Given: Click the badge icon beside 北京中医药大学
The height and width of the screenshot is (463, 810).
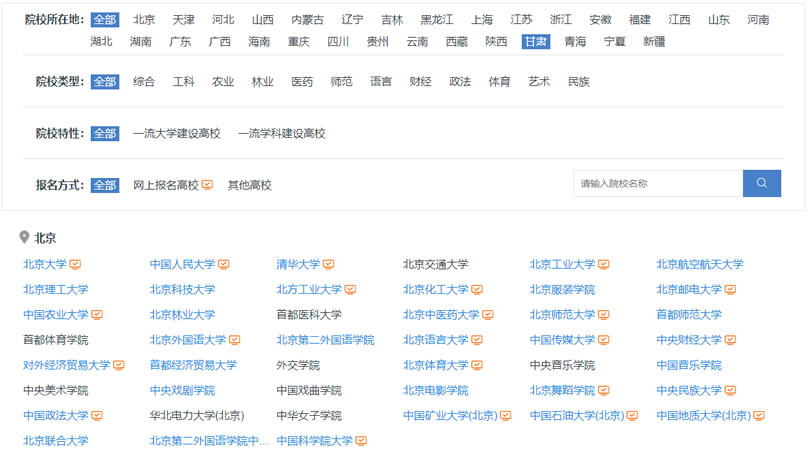Looking at the screenshot, I should 488,314.
